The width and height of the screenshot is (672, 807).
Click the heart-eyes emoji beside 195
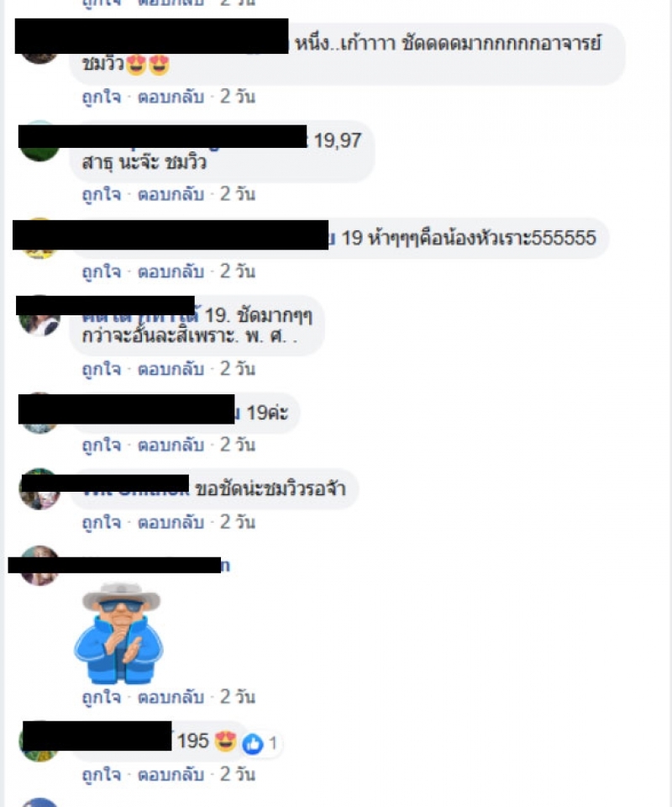(x=225, y=741)
